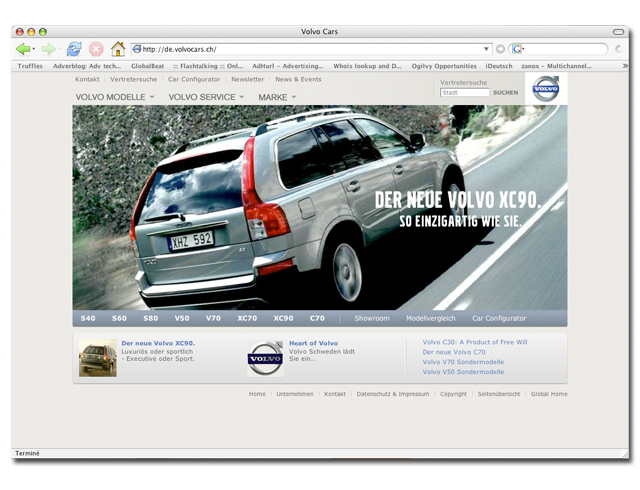The height and width of the screenshot is (490, 640).
Task: Reload the page with the refresh icon
Action: pos(73,49)
